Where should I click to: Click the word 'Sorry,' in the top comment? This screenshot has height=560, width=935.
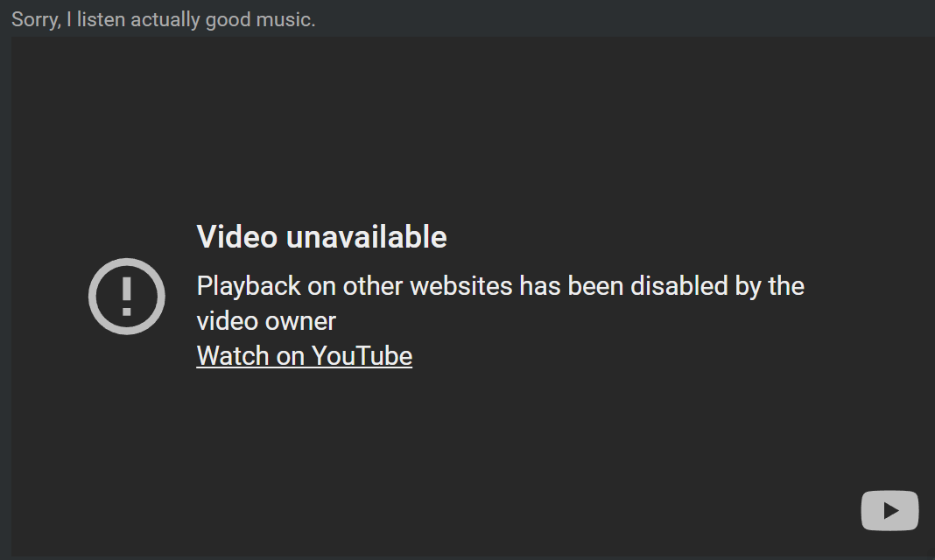37,19
